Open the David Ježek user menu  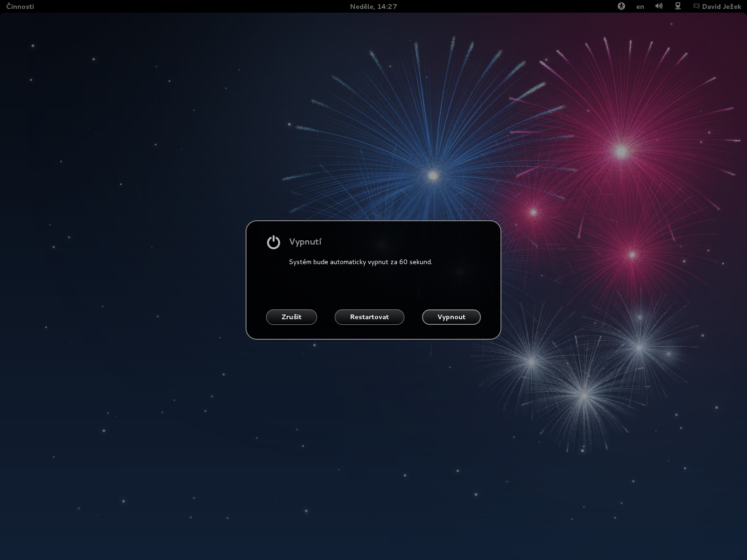(x=722, y=7)
